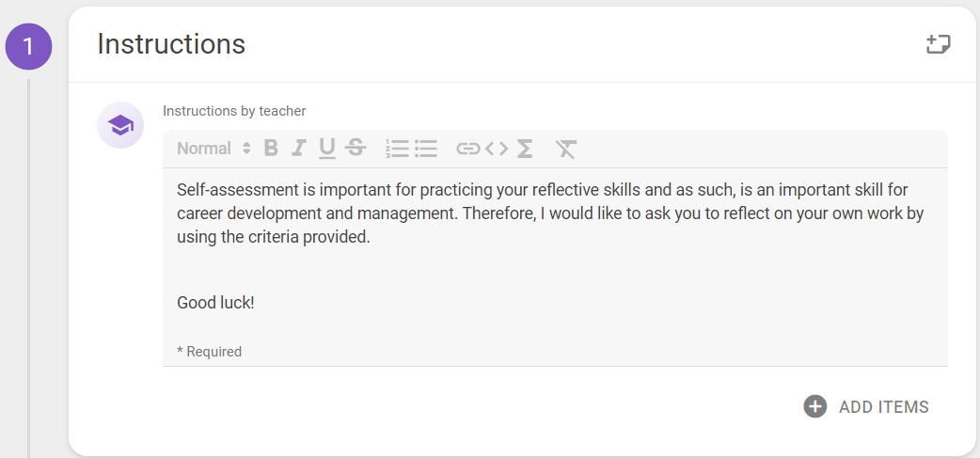Apply strikethrough formatting

pos(356,148)
